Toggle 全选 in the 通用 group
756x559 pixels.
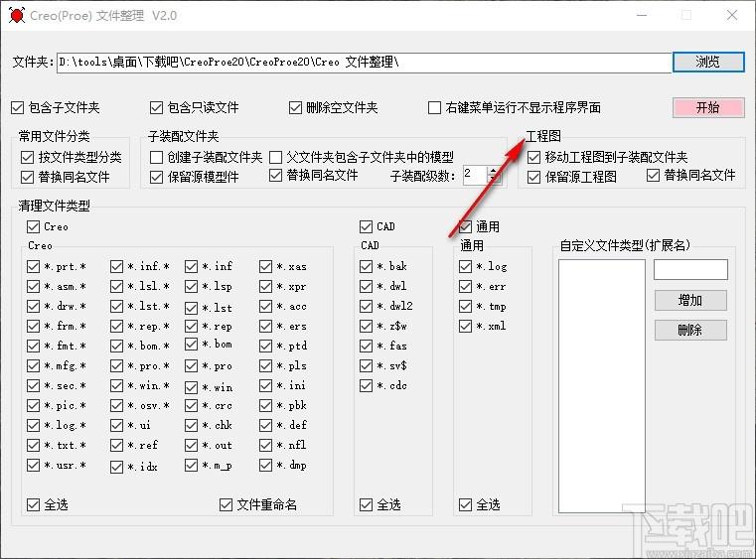coord(465,504)
